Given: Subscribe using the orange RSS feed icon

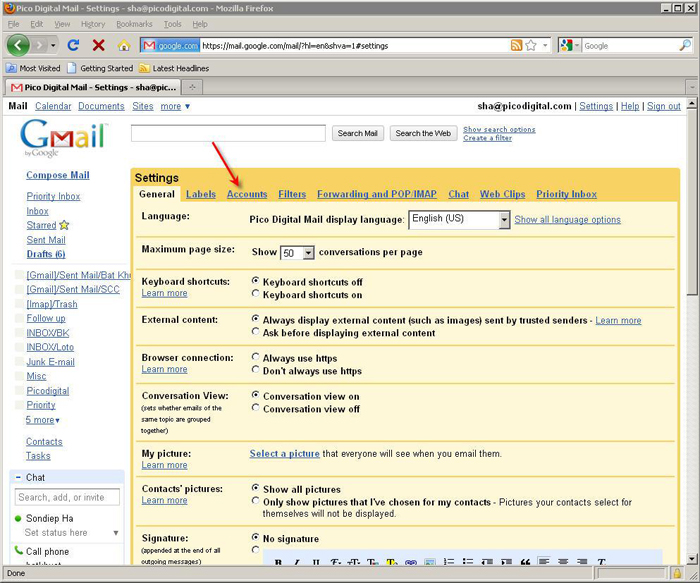Looking at the screenshot, I should [516, 46].
